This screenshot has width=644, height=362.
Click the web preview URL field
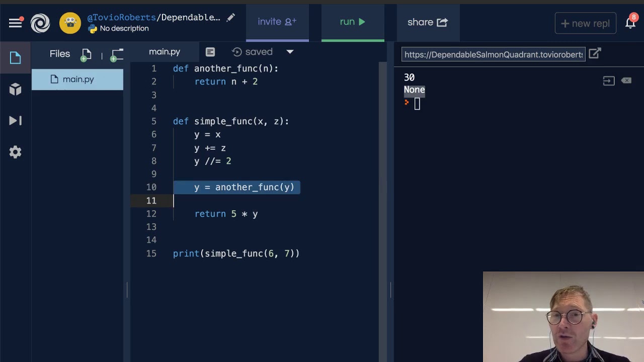tap(493, 54)
